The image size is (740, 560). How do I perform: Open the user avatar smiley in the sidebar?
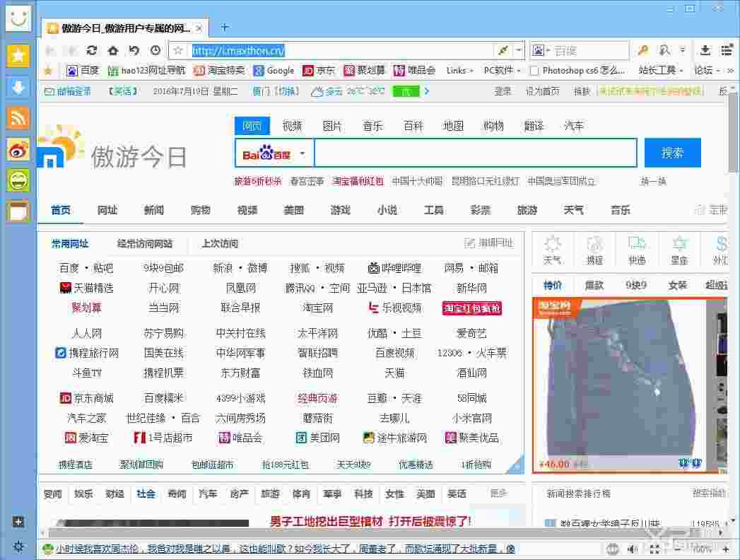point(18,18)
